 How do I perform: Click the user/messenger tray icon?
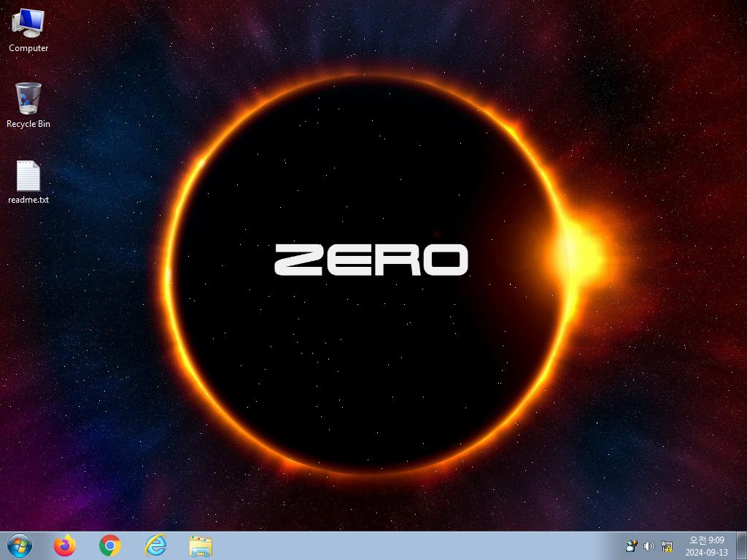632,545
